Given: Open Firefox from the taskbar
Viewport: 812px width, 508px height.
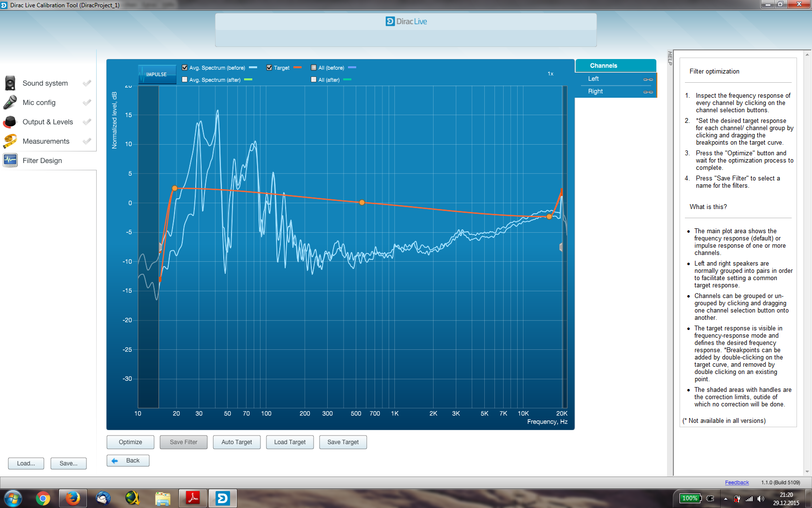Looking at the screenshot, I should 73,498.
